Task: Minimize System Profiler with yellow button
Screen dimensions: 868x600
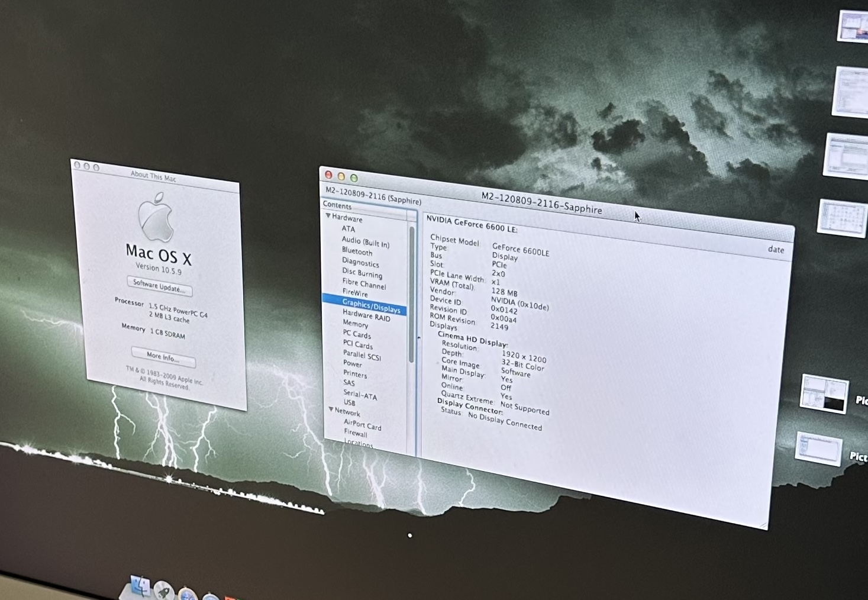Action: [341, 176]
